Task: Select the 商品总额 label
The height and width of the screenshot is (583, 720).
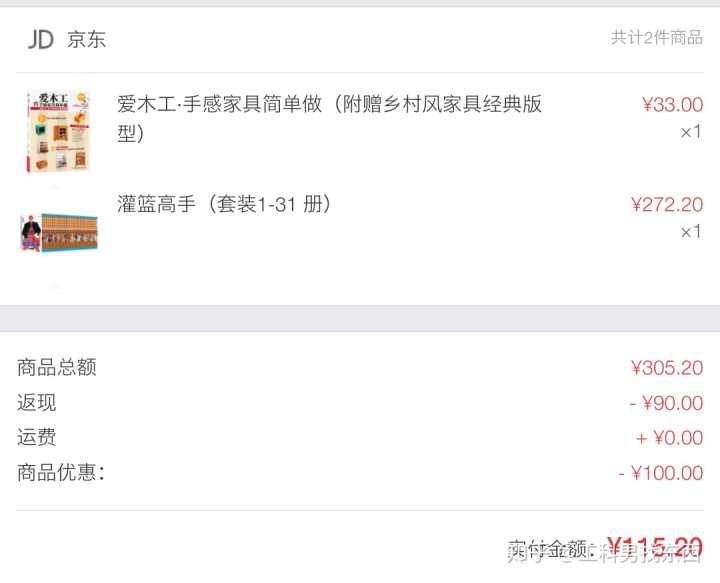Action: 56,367
